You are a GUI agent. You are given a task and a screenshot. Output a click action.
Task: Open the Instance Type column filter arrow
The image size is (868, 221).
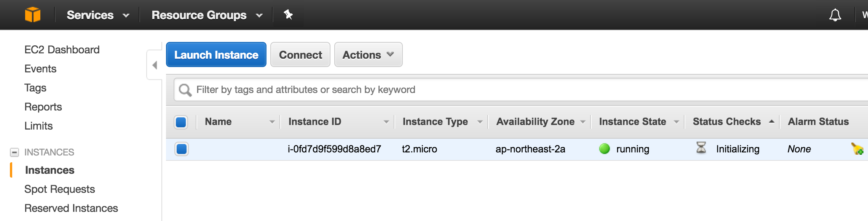(x=480, y=122)
